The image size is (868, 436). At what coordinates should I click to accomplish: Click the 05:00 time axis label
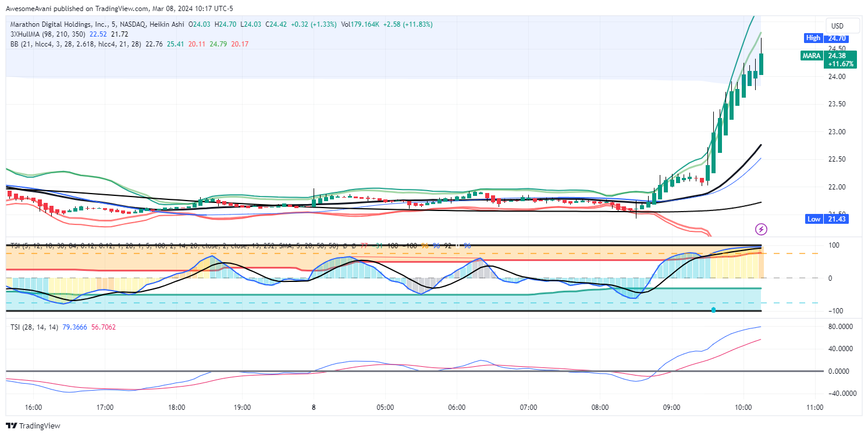click(385, 408)
